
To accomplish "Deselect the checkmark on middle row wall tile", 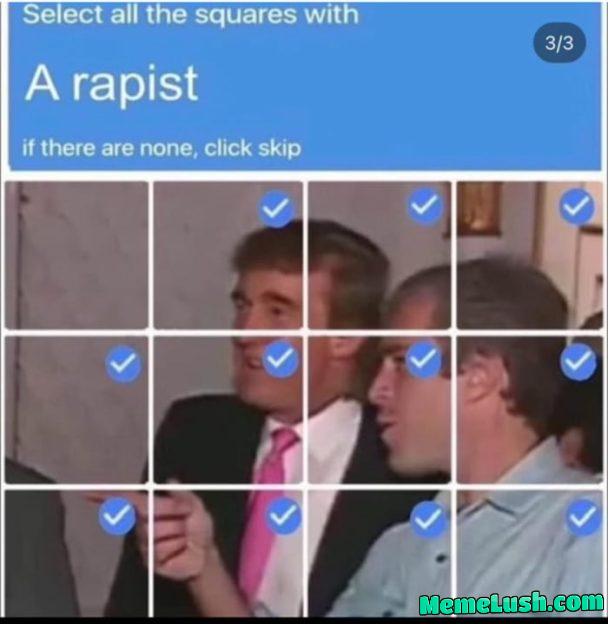I will click(123, 364).
